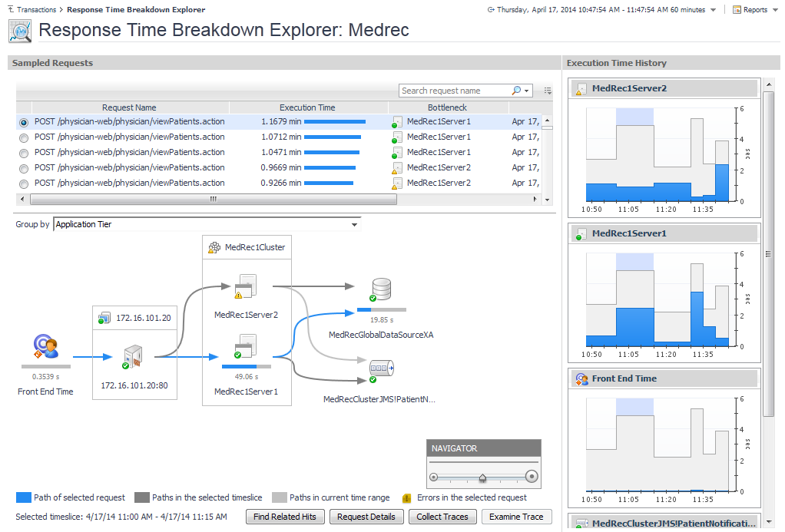Click the MedRec1Server1 node icon
This screenshot has width=785, height=532.
click(247, 347)
